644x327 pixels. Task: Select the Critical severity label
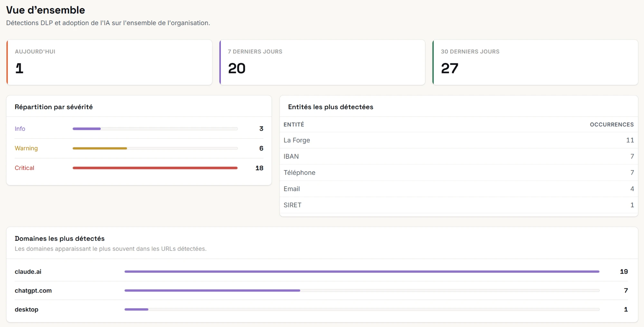24,168
